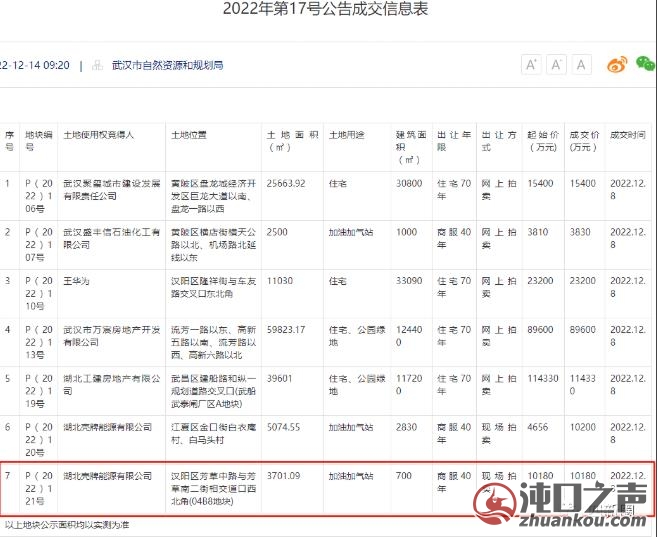Click the 土地位置 column header
This screenshot has height=537, width=658.
189,134
